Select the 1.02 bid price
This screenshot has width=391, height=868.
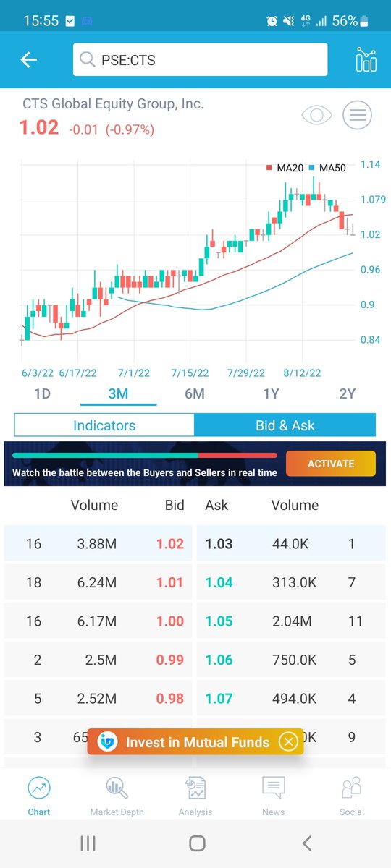170,543
